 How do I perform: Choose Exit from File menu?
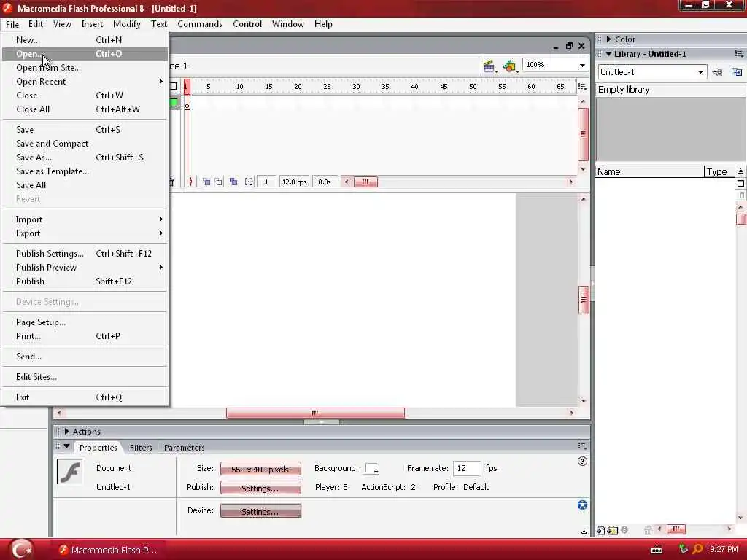(x=85, y=397)
